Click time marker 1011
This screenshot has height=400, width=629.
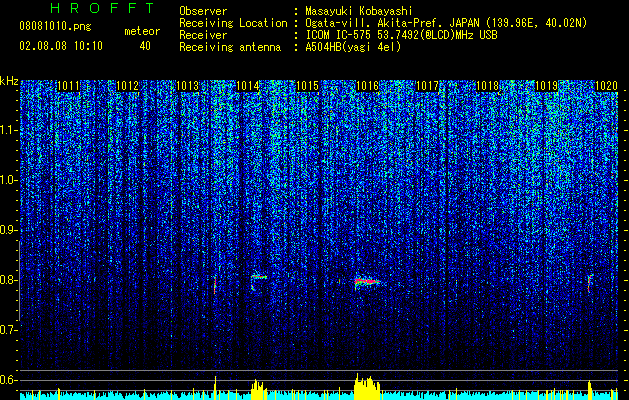[68, 86]
